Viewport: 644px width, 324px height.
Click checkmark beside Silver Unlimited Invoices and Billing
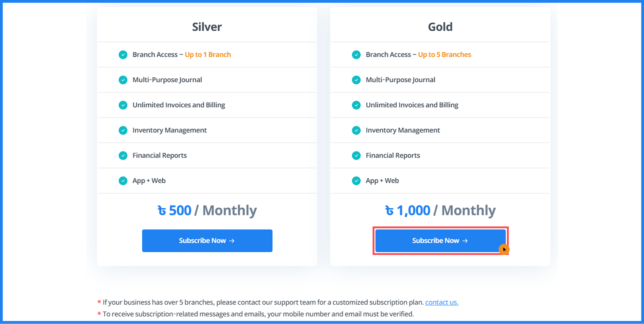[x=123, y=105]
